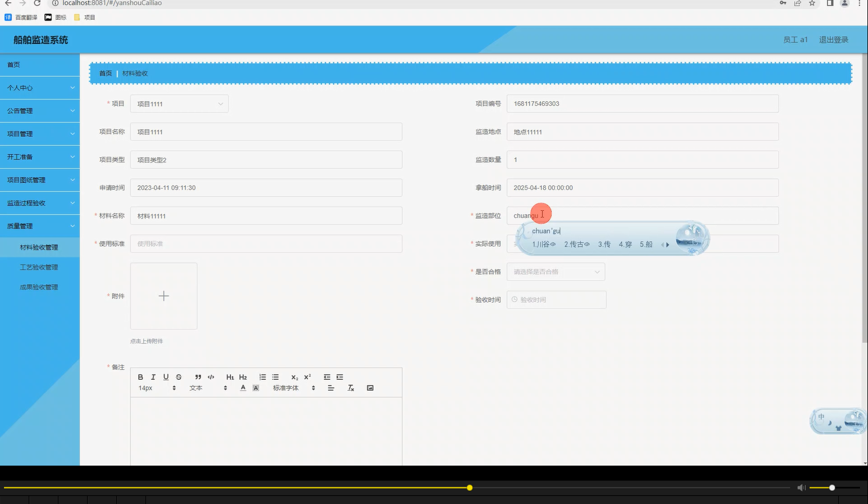868x504 pixels.
Task: Open text background color picker
Action: (256, 388)
